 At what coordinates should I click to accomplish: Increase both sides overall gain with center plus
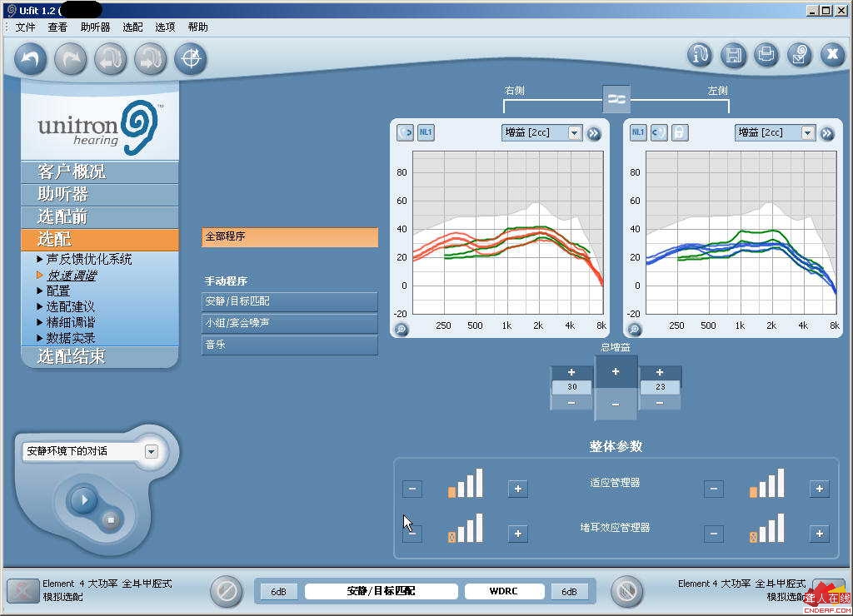pos(616,372)
